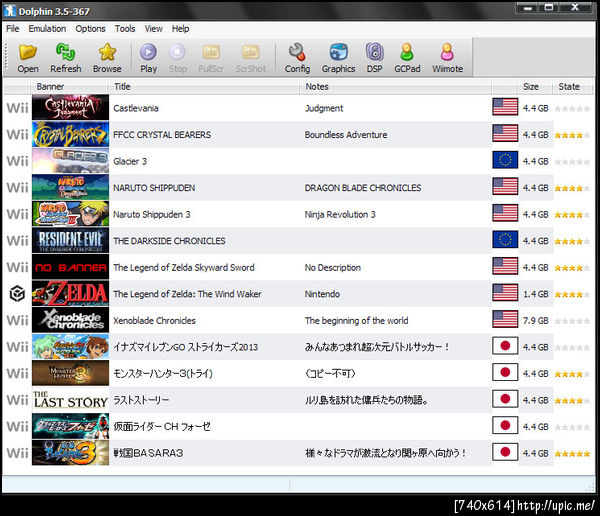Click the Japan flag on BASARA3 row
The width and height of the screenshot is (600, 516).
pyautogui.click(x=505, y=452)
